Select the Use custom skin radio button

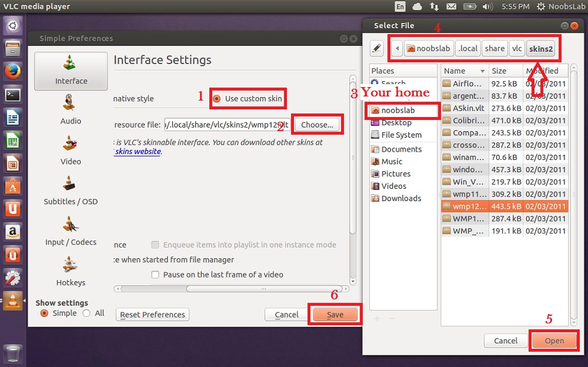[x=216, y=99]
